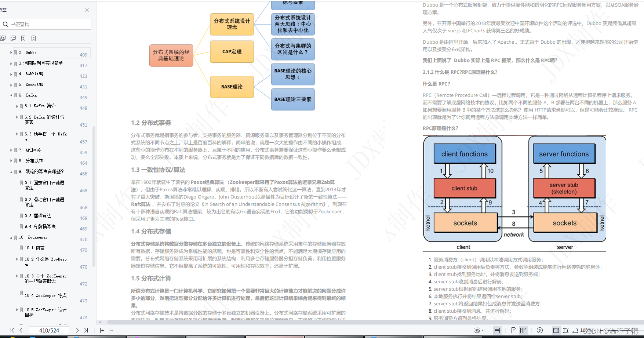Add a new bookmark icon
The width and height of the screenshot is (644, 338).
(23, 38)
